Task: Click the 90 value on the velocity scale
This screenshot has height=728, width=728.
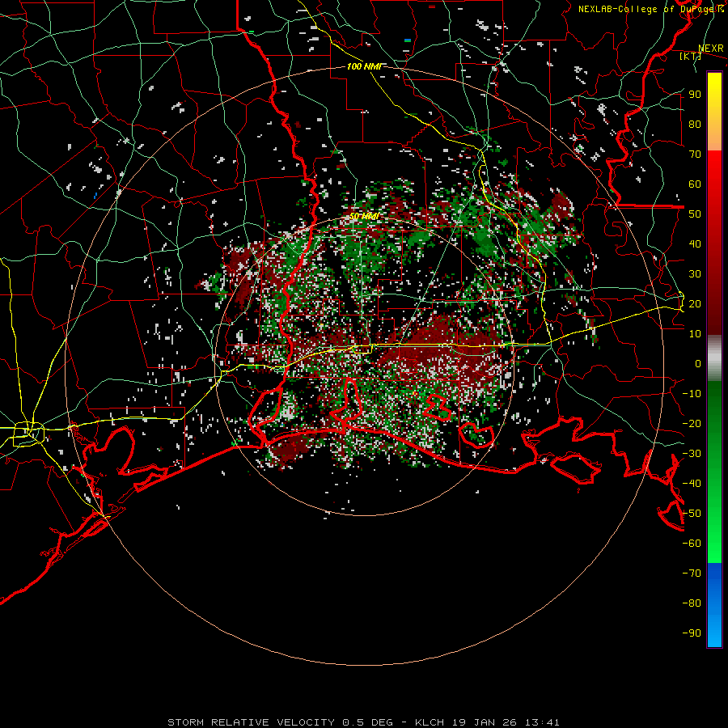Action: [695, 95]
